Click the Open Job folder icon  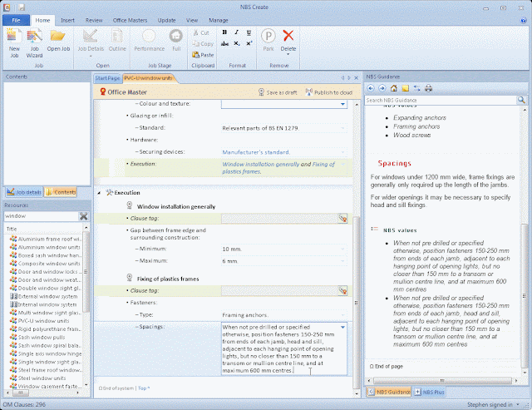(x=58, y=36)
